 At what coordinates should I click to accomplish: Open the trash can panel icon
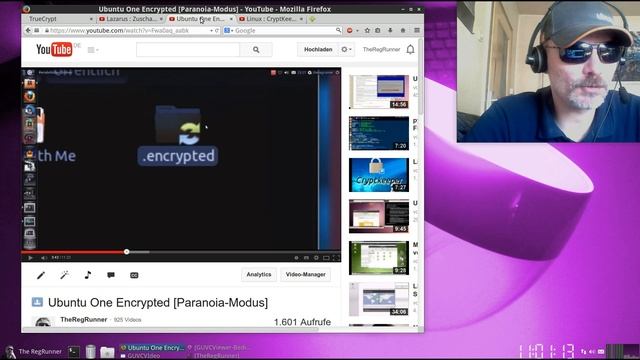(x=91, y=351)
